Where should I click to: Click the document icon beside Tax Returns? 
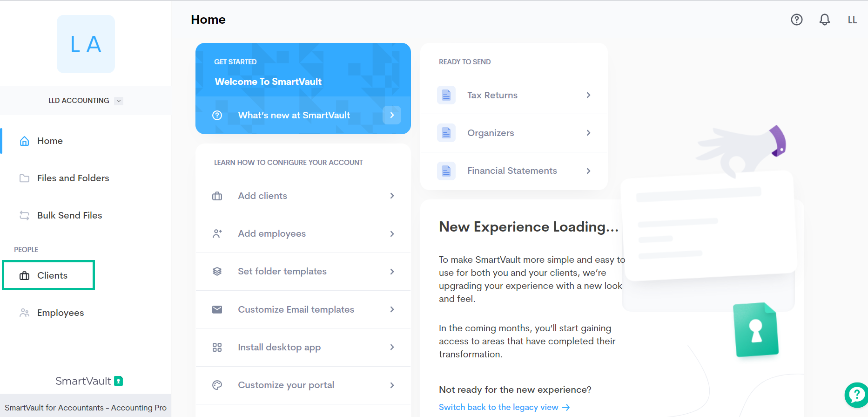[x=446, y=95]
